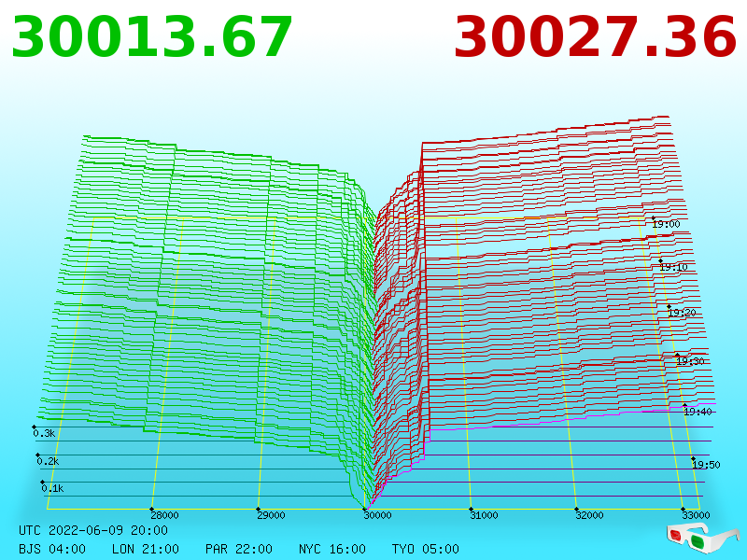Click the 29000 price axis label
Viewport: 747px width, 560px height.
point(271,515)
